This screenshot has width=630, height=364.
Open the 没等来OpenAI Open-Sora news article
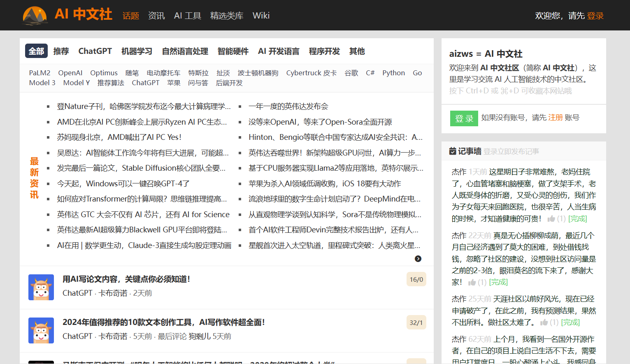(x=320, y=122)
